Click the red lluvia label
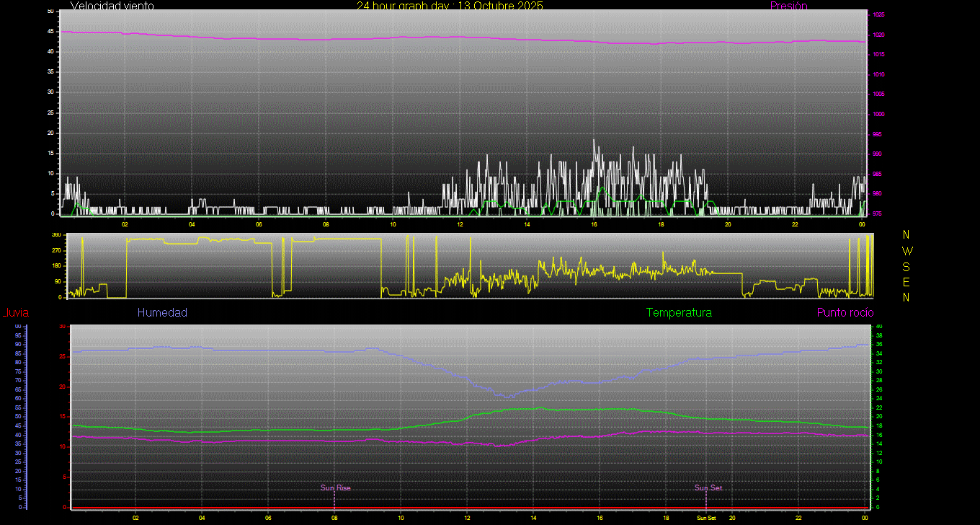The width and height of the screenshot is (980, 525). point(15,313)
